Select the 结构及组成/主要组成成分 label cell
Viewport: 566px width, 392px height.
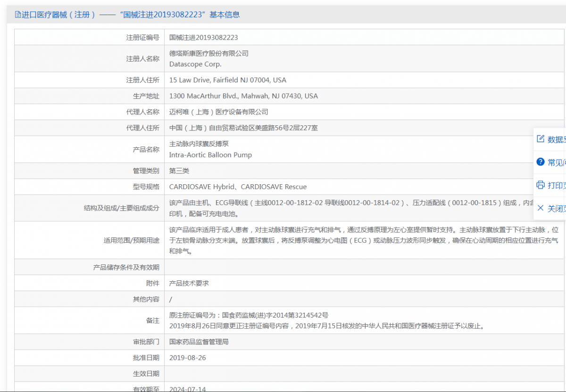[89, 208]
